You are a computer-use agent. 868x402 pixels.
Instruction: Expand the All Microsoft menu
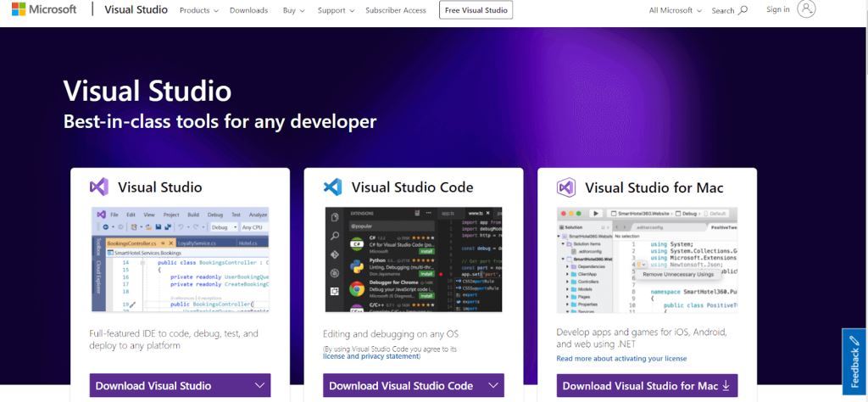676,10
